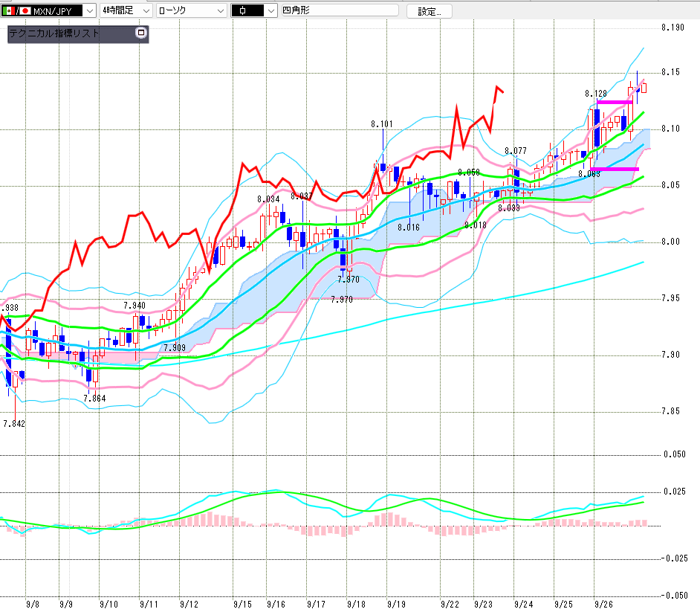Click the Japan flag icon
This screenshot has height=612, width=700.
[25, 11]
